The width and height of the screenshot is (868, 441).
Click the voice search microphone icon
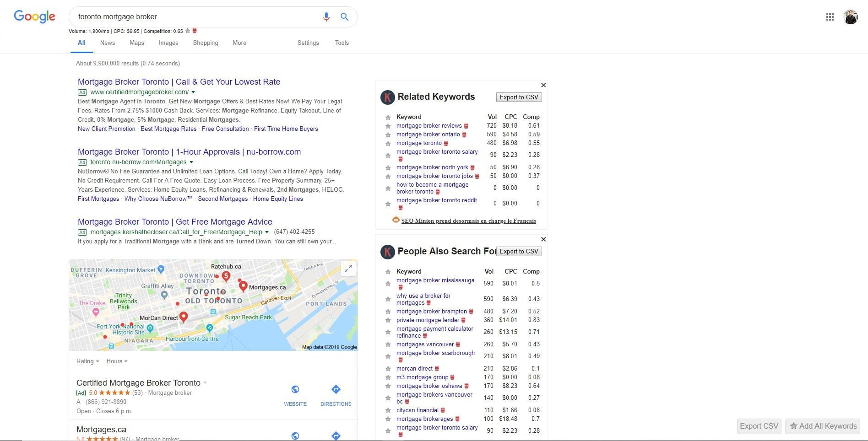[326, 17]
